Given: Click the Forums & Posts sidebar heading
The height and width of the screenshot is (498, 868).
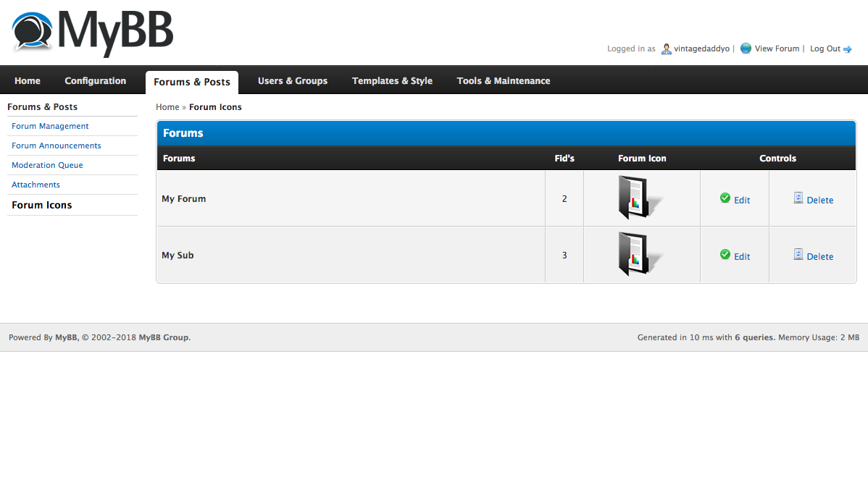Looking at the screenshot, I should pos(42,107).
